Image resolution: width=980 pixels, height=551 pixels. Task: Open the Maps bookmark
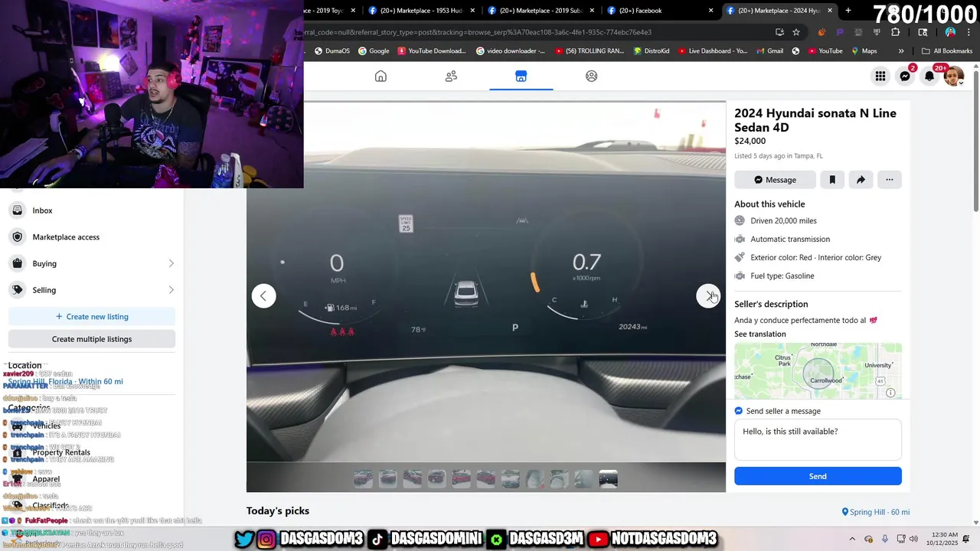point(863,51)
